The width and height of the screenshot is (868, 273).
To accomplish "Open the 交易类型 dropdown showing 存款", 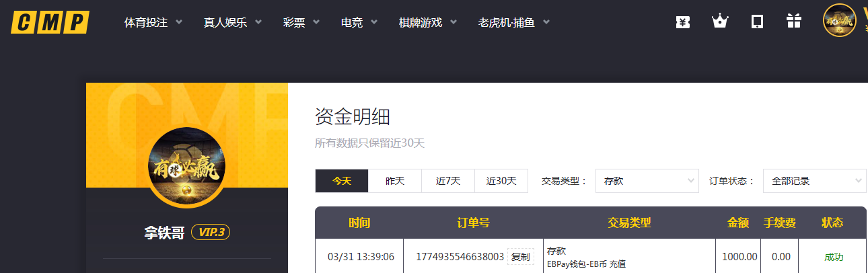I will [x=647, y=181].
